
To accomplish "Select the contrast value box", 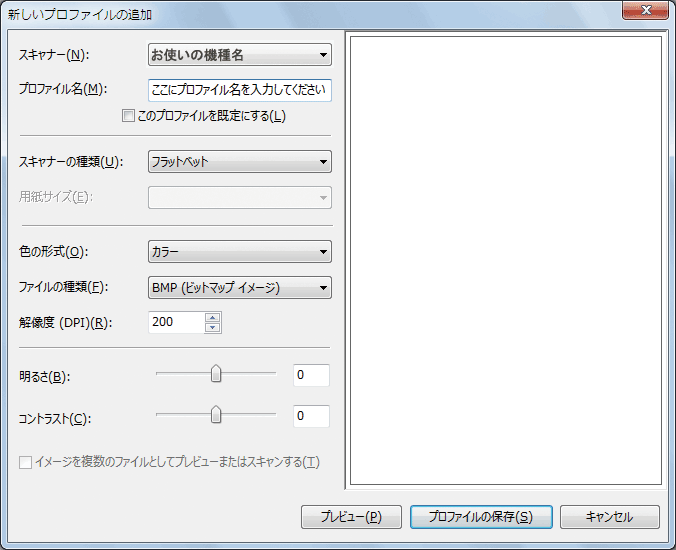I will [311, 415].
